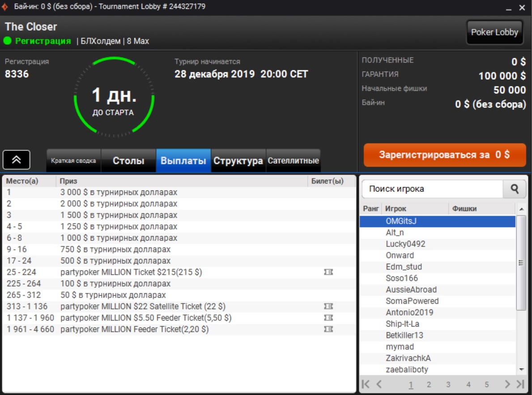The height and width of the screenshot is (395, 532).
Task: Show the Краткая сводка tab
Action: [x=73, y=161]
